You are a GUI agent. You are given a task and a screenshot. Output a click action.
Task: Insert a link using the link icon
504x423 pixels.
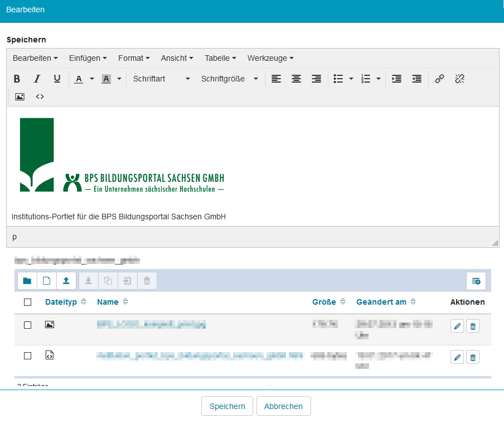click(439, 78)
